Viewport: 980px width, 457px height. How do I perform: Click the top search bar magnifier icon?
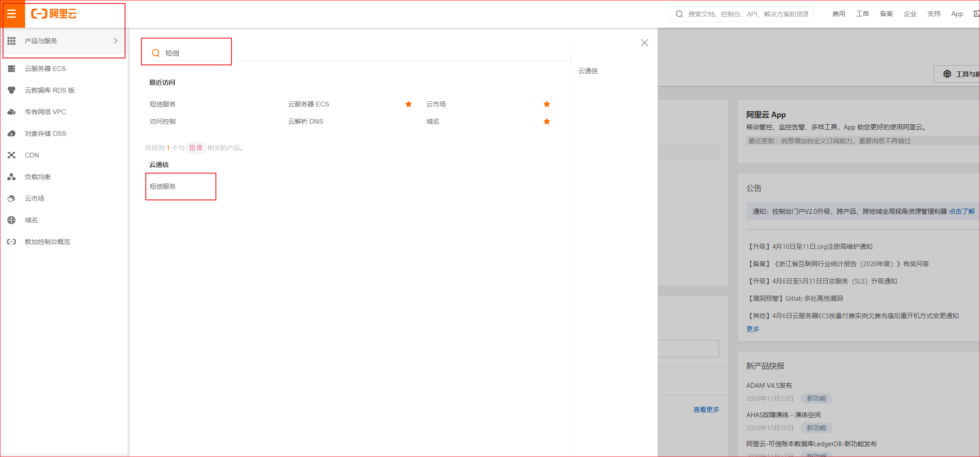pyautogui.click(x=679, y=14)
